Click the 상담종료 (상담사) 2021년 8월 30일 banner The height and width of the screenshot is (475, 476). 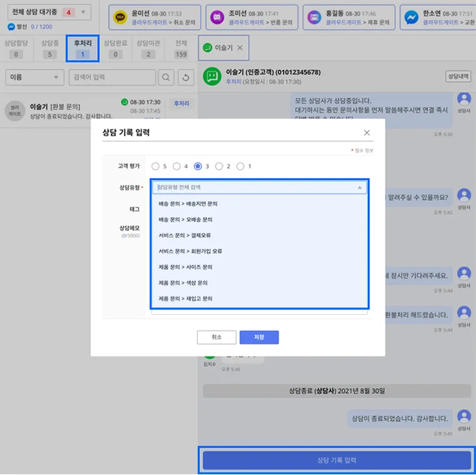click(x=337, y=391)
